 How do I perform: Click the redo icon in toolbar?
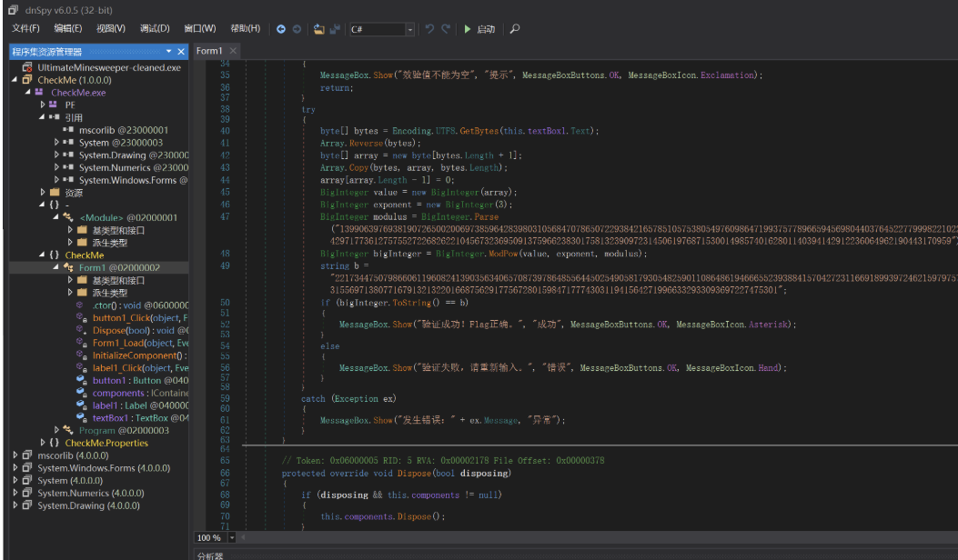(x=446, y=29)
